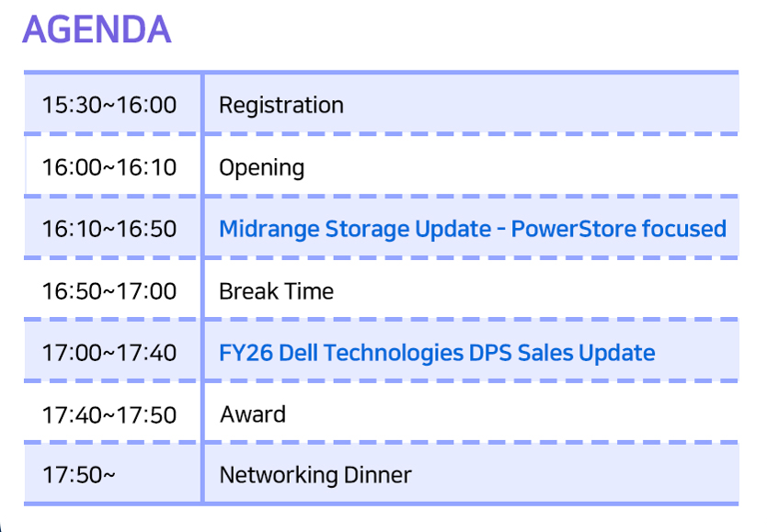Select the 16:10~16:50 time slot

(x=109, y=229)
